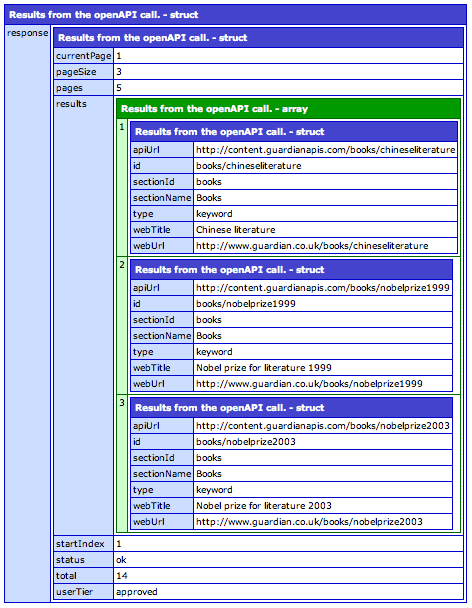Click 'sectionId' key in nobelprize2003 struct

tap(162, 458)
